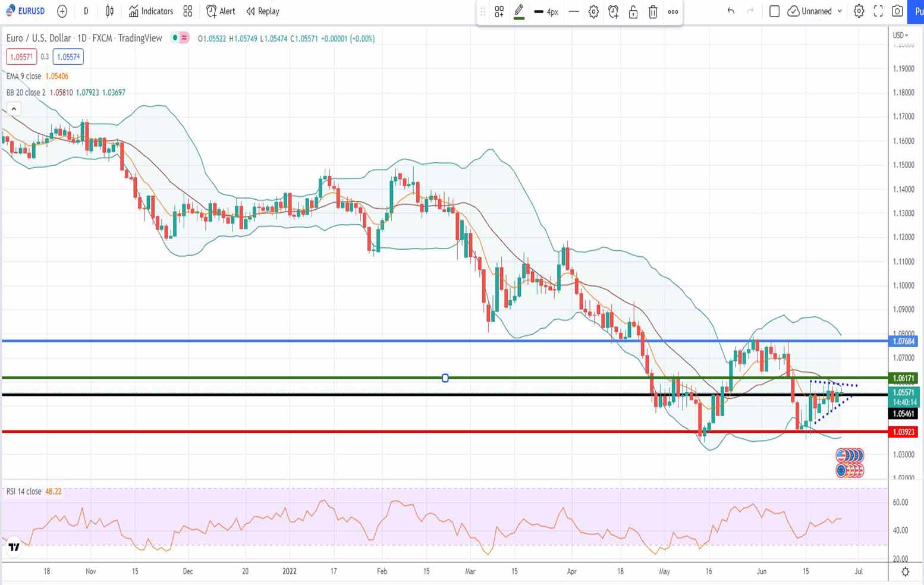Collapse the indicator legend with chevron
The height and width of the screenshot is (585, 924).
pyautogui.click(x=13, y=109)
